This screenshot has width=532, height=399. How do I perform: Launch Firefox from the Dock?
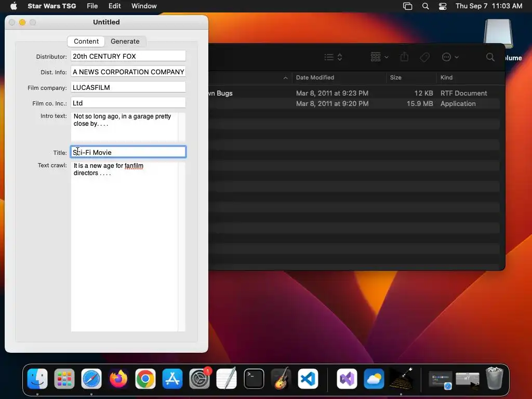pyautogui.click(x=118, y=378)
